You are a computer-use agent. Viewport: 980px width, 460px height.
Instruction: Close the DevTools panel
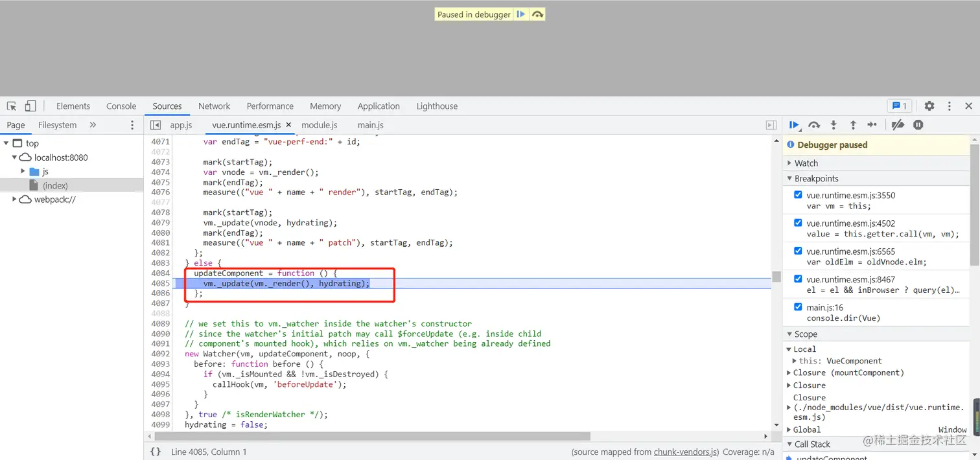click(968, 106)
